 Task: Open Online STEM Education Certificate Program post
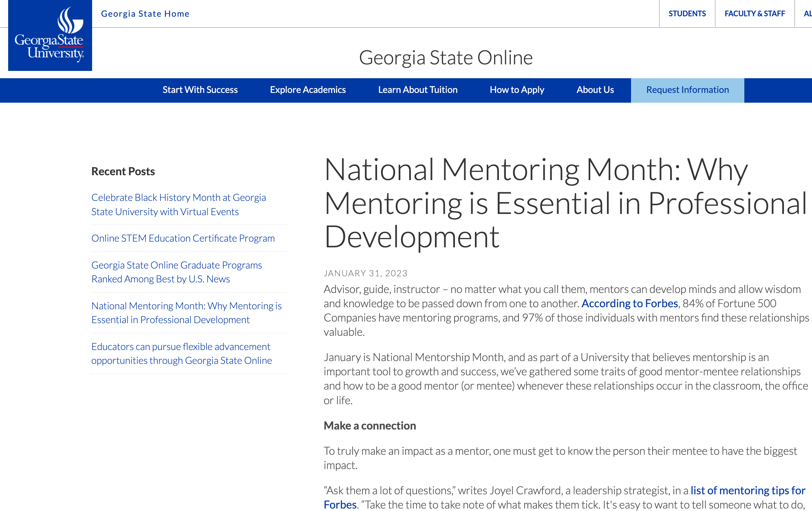[x=183, y=238]
